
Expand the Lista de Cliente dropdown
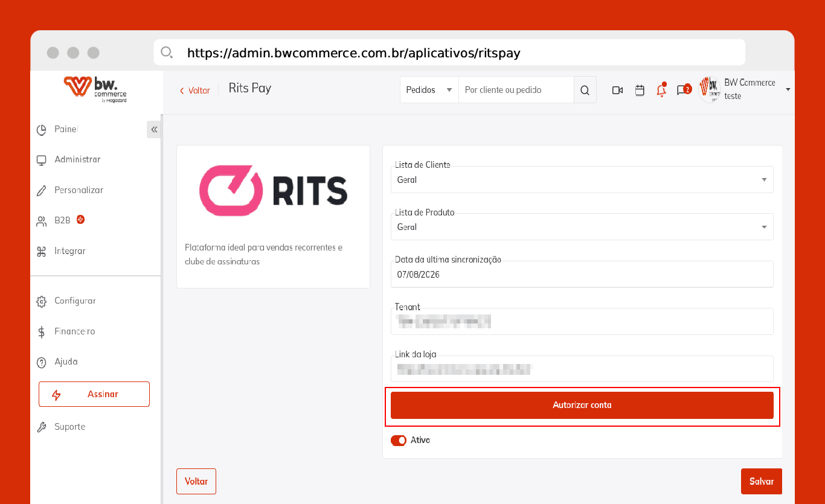tap(582, 180)
